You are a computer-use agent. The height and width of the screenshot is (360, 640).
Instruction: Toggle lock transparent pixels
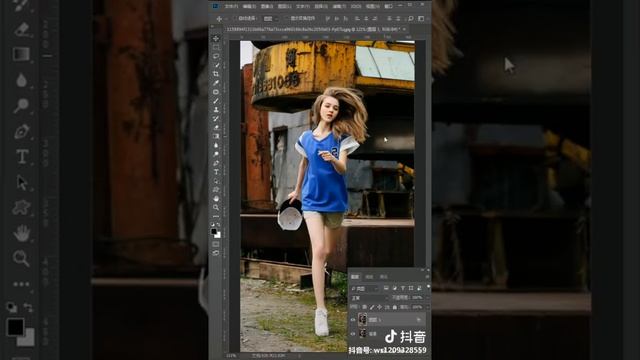(364, 307)
